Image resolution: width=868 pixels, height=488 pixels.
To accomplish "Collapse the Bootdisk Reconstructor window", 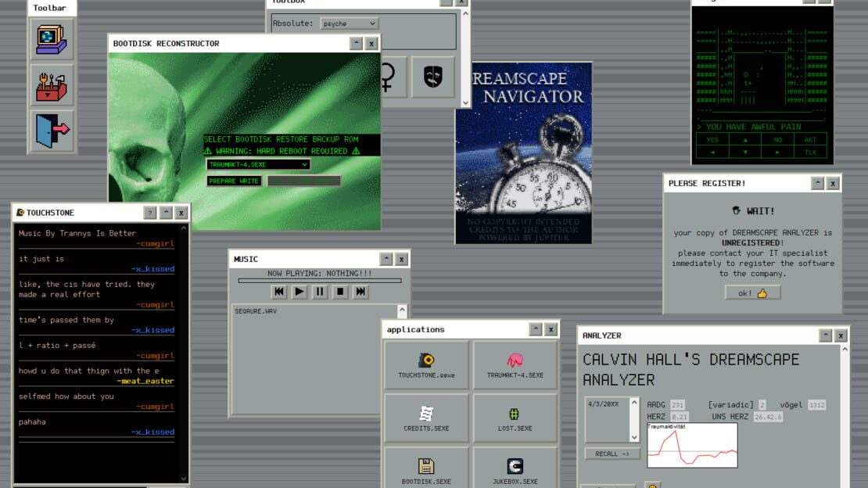I will (356, 43).
